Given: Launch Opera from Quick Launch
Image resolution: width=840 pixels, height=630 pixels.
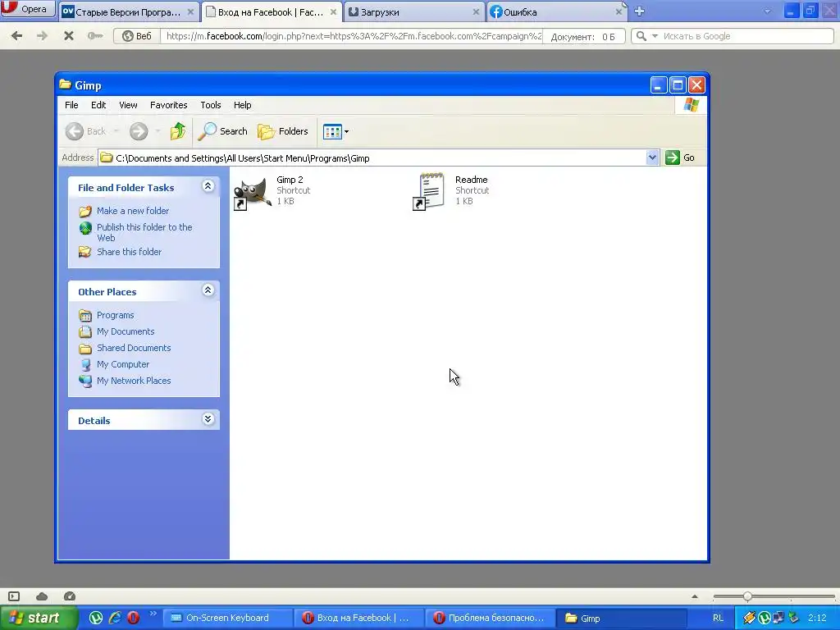Looking at the screenshot, I should 133,618.
